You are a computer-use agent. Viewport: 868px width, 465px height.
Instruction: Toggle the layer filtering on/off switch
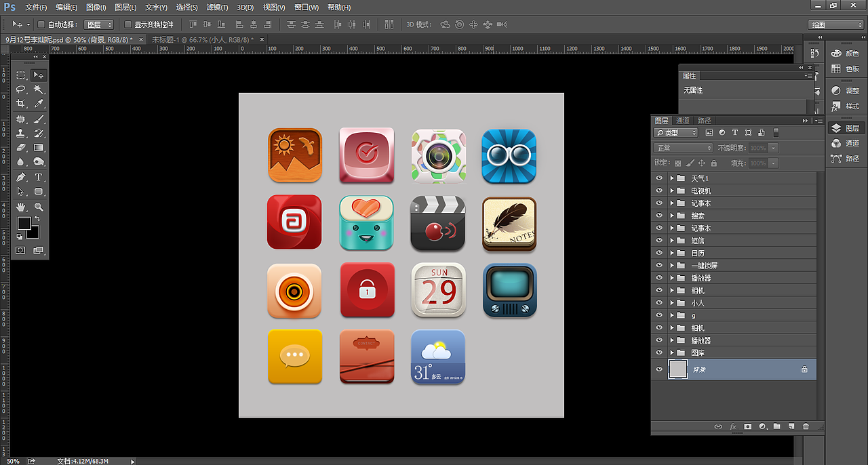click(776, 133)
